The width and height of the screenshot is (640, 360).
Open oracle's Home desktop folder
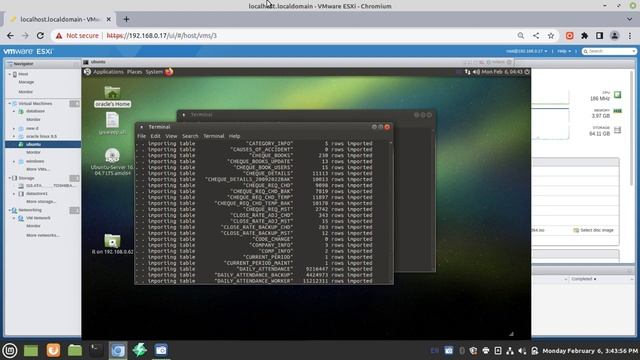click(x=112, y=96)
